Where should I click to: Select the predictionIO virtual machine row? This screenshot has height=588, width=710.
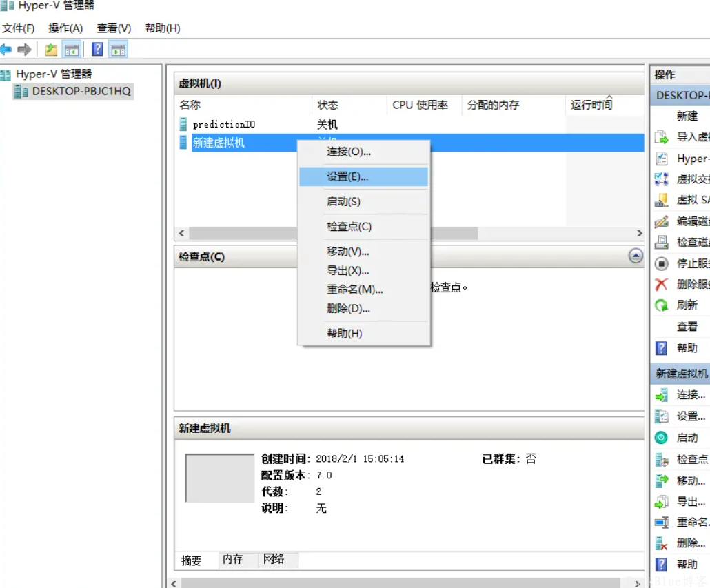(x=409, y=124)
